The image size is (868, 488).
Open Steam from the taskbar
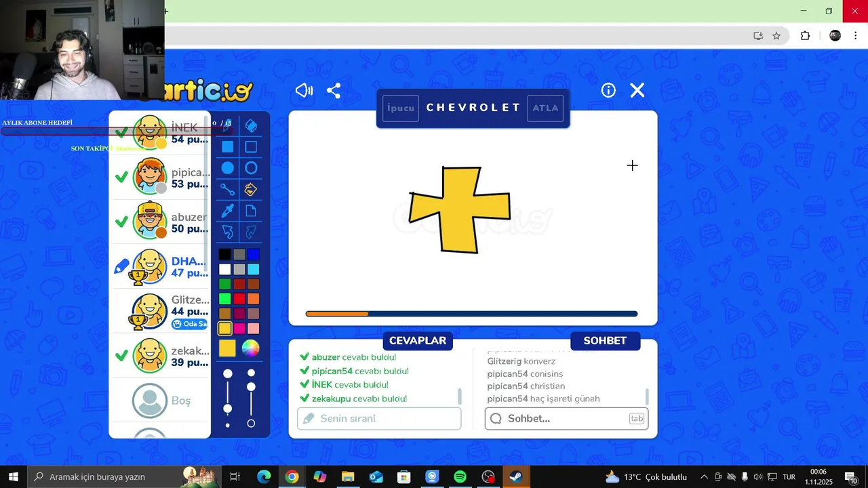click(516, 476)
